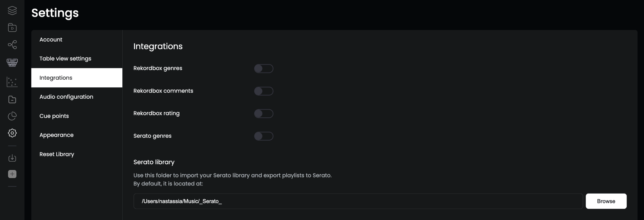Screen dimensions: 644x220
Task: Toggle the Rekordbox rating switch
Action: (264, 114)
